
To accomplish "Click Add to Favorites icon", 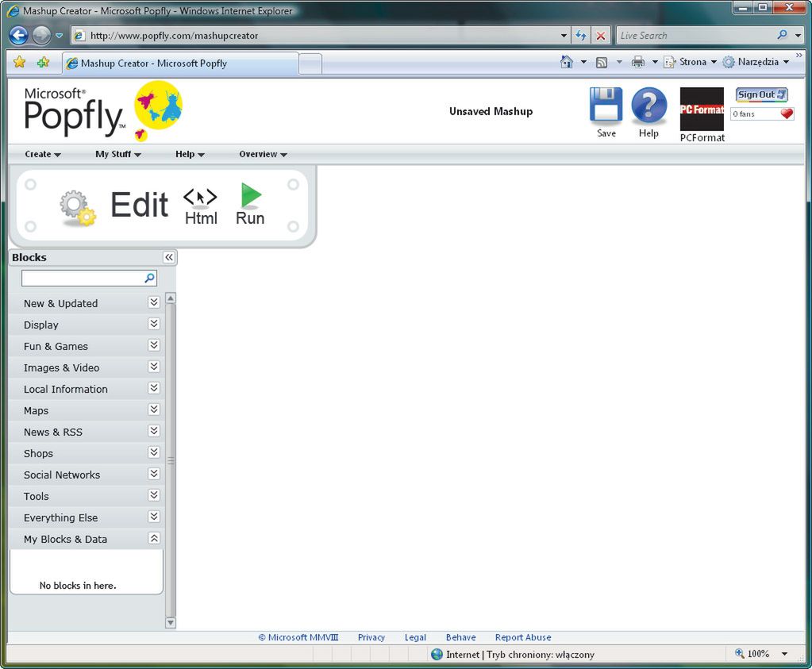I will point(43,62).
